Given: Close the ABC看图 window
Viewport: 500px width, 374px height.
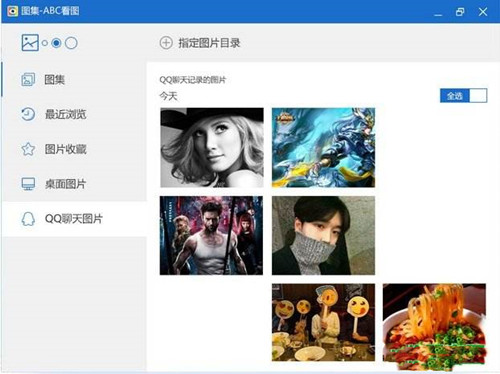Looking at the screenshot, I should pyautogui.click(x=483, y=12).
